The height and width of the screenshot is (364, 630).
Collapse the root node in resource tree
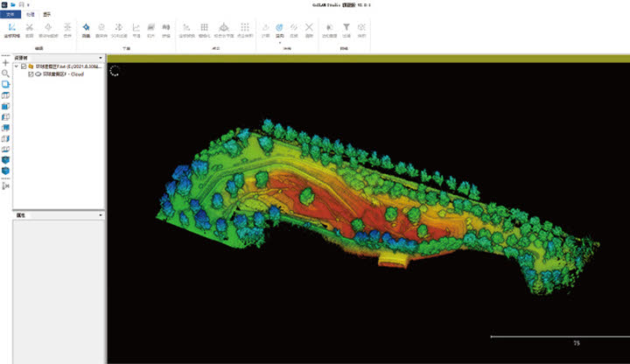tap(17, 66)
